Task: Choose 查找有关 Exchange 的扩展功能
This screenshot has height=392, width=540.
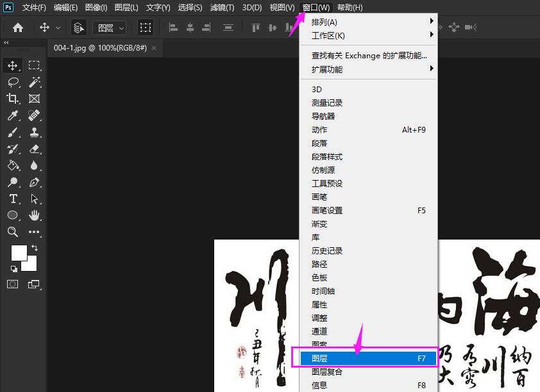Action: [x=369, y=55]
